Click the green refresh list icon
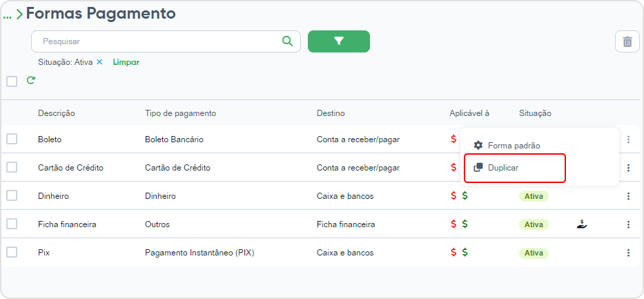 click(x=31, y=80)
